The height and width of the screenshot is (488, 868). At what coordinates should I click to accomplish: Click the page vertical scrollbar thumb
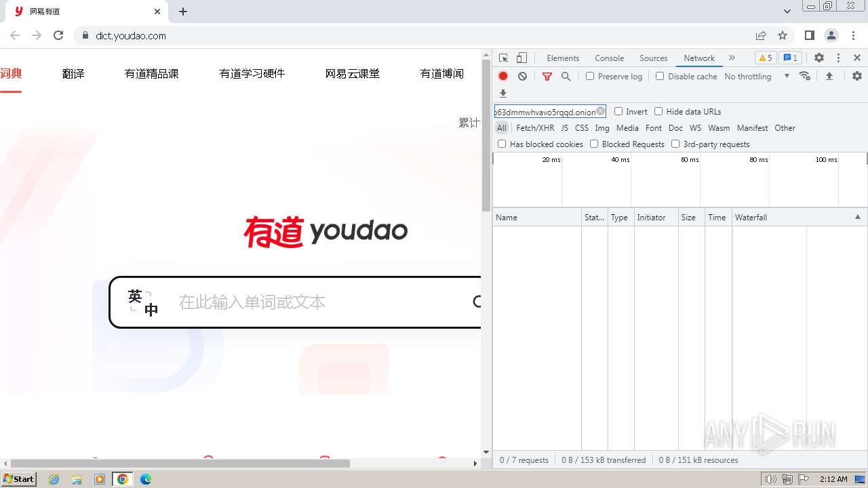(486, 136)
